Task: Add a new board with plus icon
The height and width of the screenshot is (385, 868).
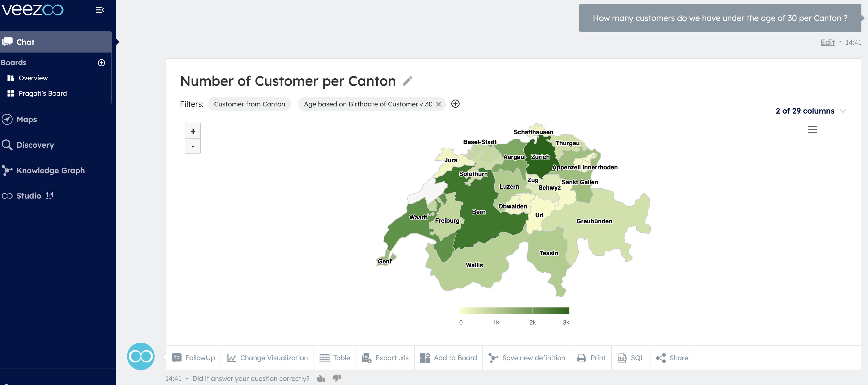Action: click(x=101, y=63)
